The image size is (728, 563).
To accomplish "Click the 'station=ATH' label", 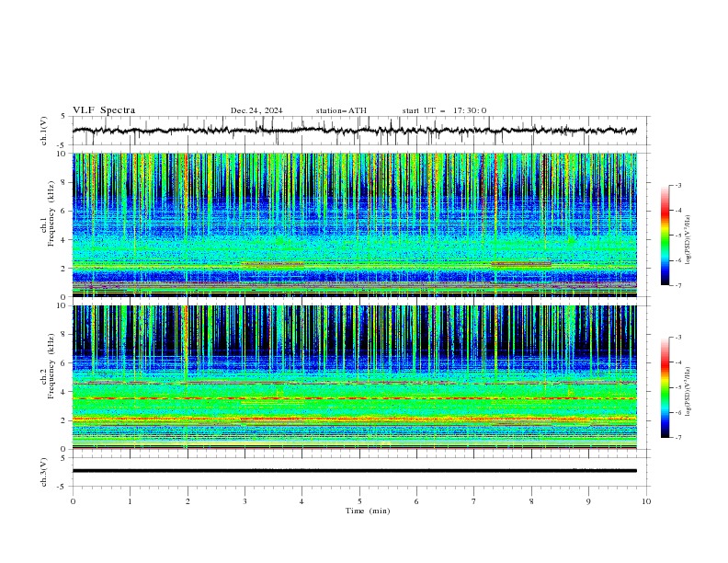I will pyautogui.click(x=341, y=110).
